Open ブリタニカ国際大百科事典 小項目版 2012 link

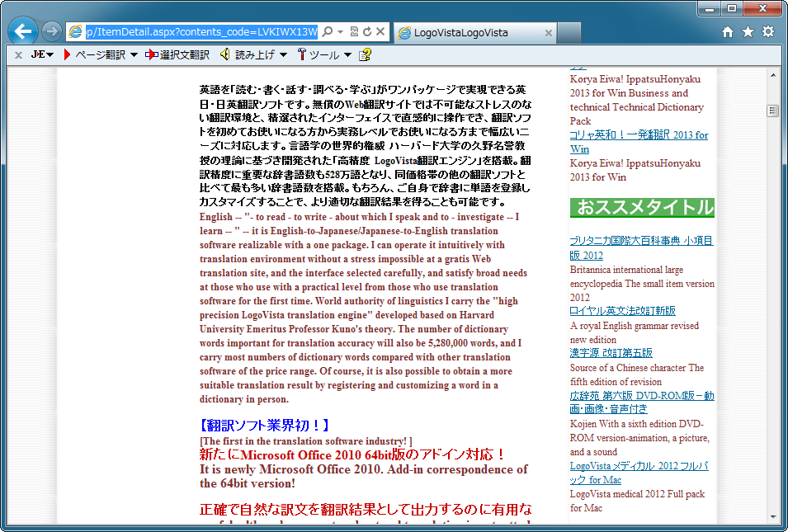(x=641, y=247)
